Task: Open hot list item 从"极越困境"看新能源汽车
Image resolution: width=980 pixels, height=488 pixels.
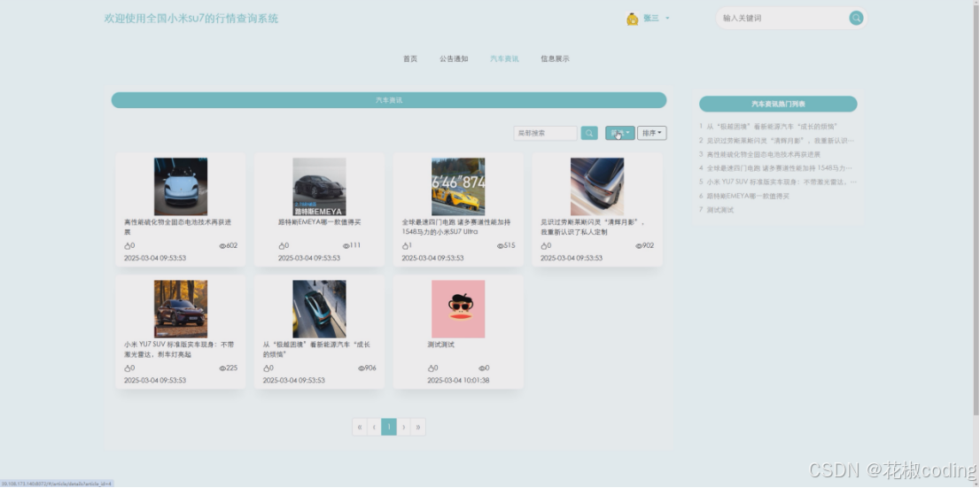Action: [772, 127]
